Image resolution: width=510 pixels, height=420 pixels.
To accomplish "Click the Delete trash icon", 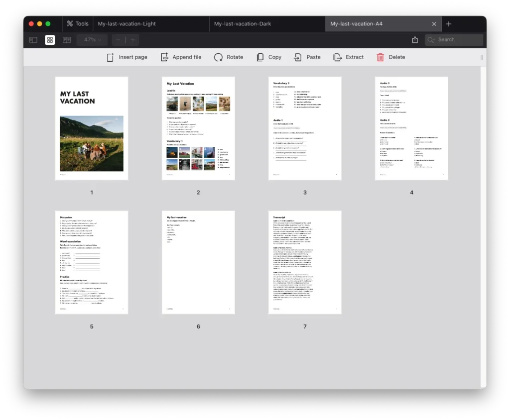I will 380,57.
